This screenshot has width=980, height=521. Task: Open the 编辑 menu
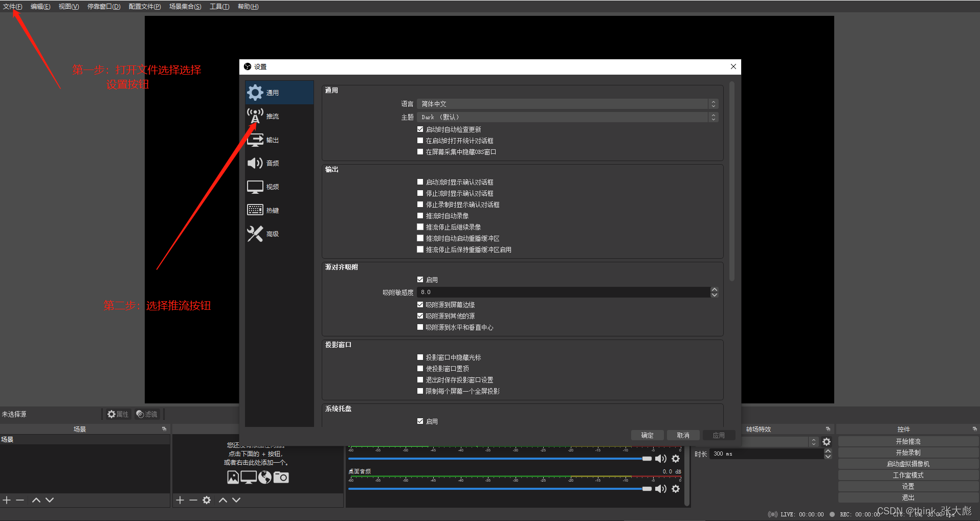click(40, 7)
